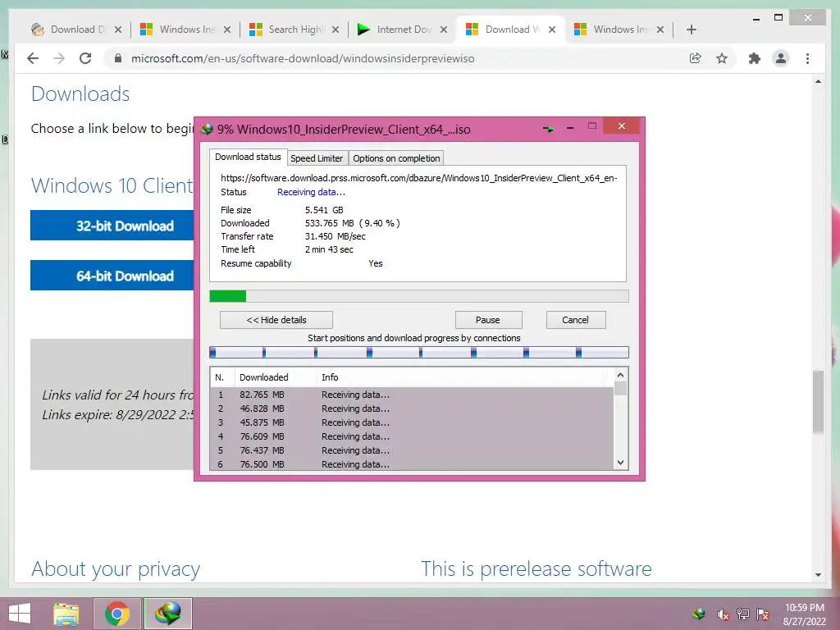Open a new browser tab
The width and height of the screenshot is (840, 630).
691,30
